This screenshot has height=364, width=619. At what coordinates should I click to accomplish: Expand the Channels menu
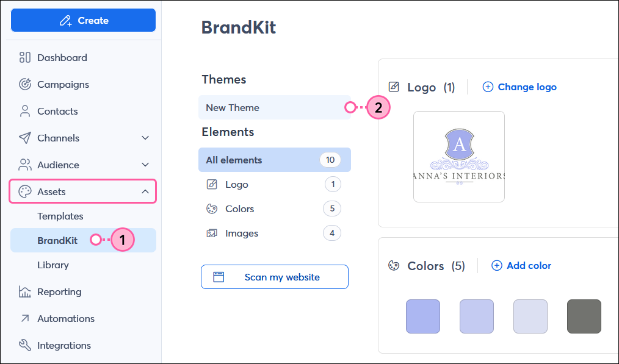pyautogui.click(x=145, y=138)
